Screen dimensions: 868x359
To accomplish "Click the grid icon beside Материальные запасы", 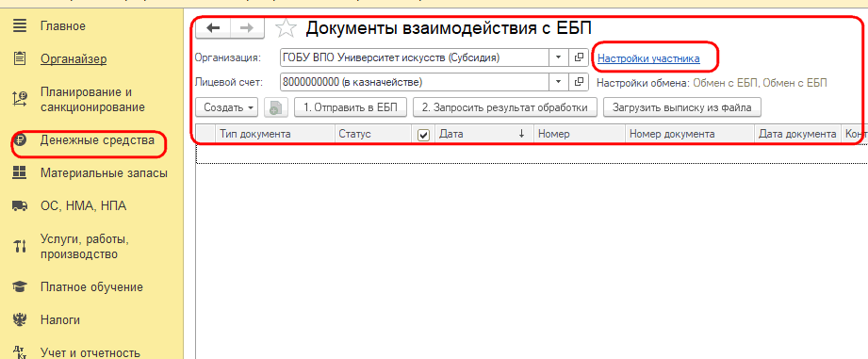I will (20, 173).
